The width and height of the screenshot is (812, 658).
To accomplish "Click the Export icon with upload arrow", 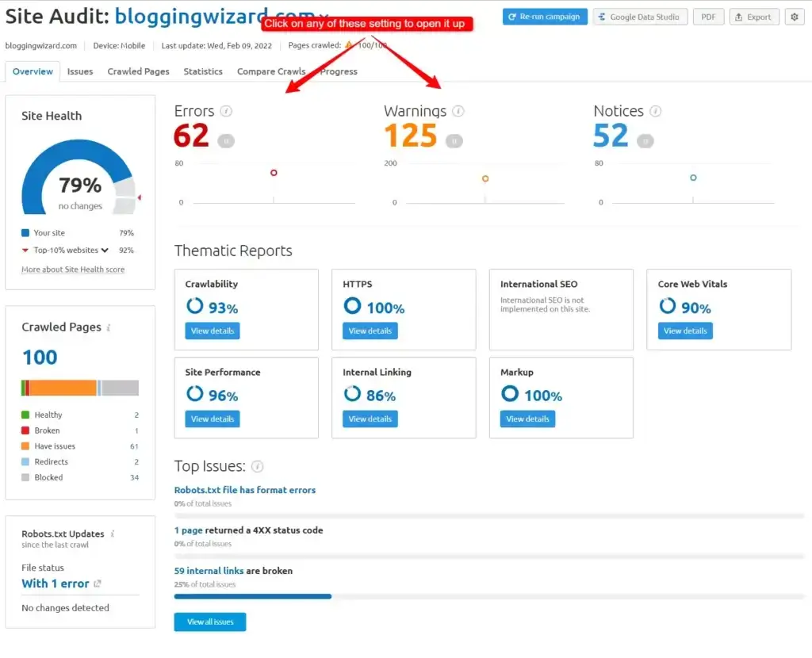I will [x=739, y=16].
